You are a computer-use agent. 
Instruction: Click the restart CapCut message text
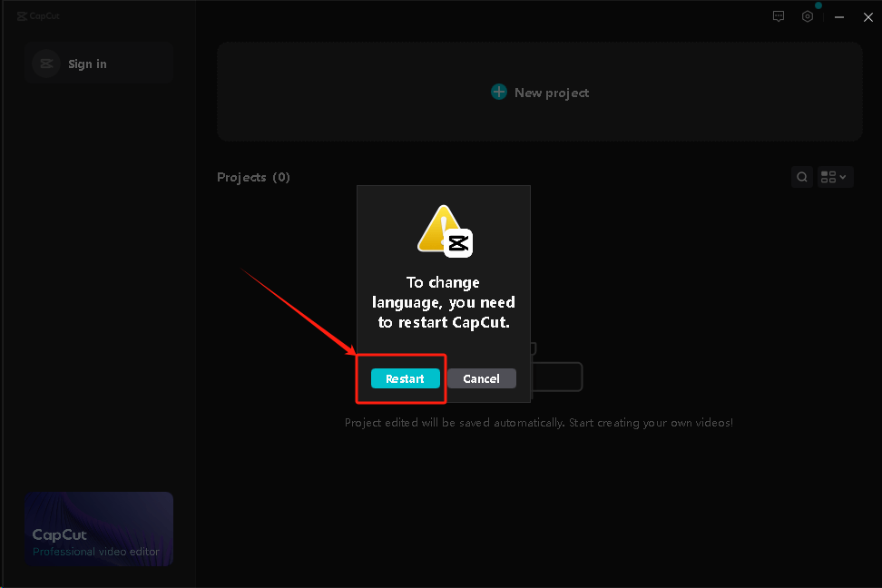tap(444, 303)
